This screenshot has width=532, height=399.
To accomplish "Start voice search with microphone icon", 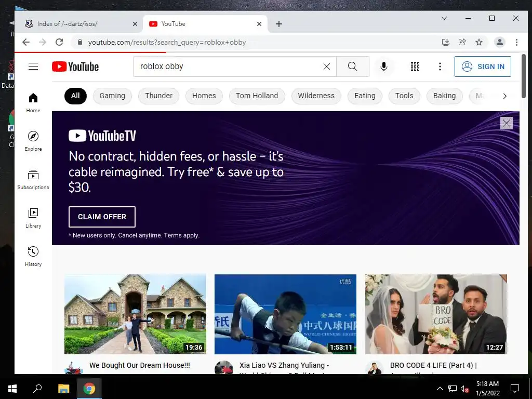I will (384, 66).
